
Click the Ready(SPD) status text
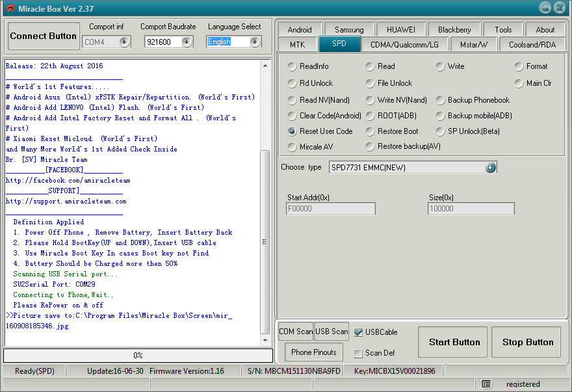[34, 371]
